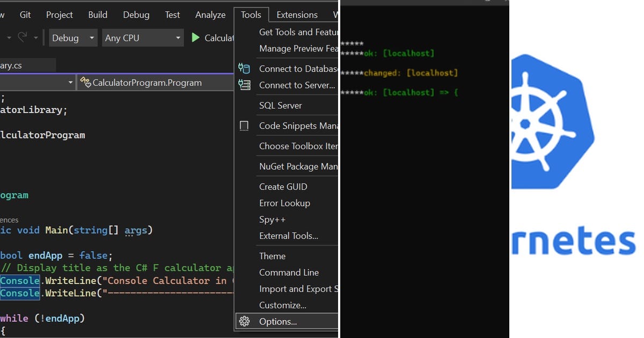The image size is (644, 338).
Task: Open the Analyze menu
Action: click(x=210, y=14)
